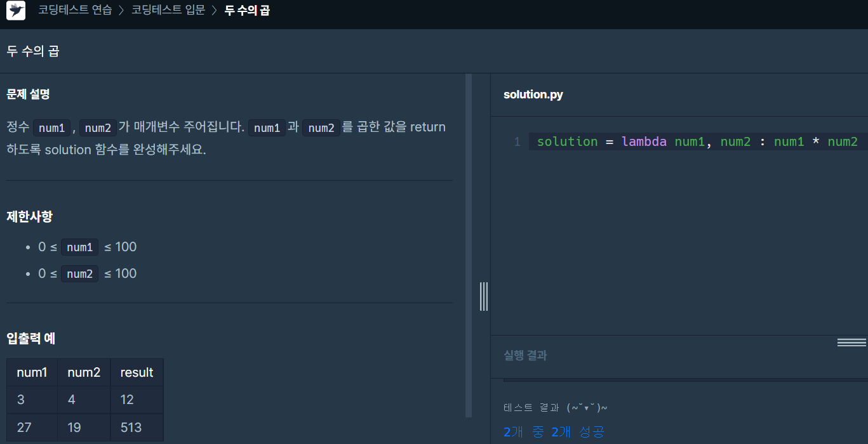Click the cell containing 4
This screenshot has height=444, width=868.
click(x=84, y=400)
